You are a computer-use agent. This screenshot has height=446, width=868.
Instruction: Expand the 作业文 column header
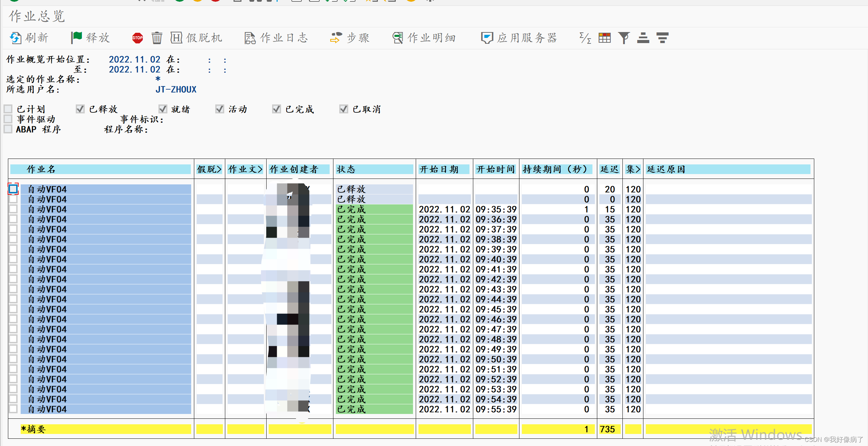pos(245,169)
